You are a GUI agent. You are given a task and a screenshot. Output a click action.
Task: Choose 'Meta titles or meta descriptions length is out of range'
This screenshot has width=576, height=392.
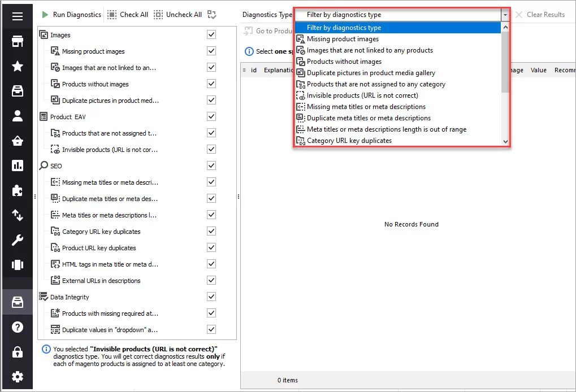point(398,129)
